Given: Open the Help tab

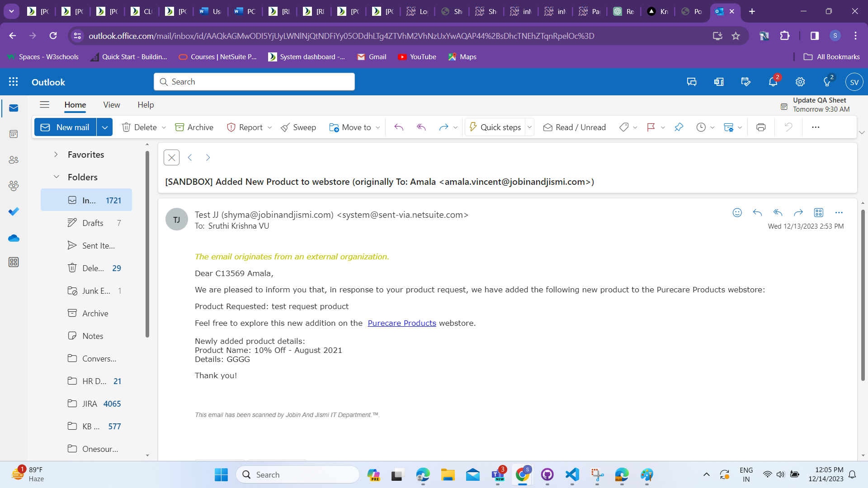Looking at the screenshot, I should [146, 105].
